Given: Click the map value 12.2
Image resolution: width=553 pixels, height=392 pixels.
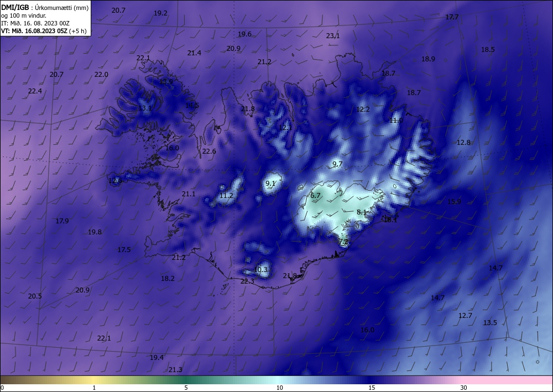Looking at the screenshot, I should pyautogui.click(x=363, y=109).
